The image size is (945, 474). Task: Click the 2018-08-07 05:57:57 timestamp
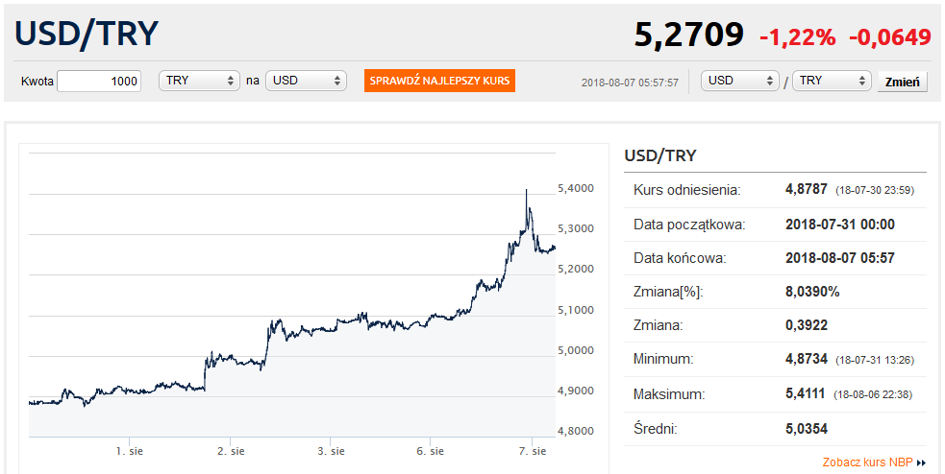tap(630, 82)
